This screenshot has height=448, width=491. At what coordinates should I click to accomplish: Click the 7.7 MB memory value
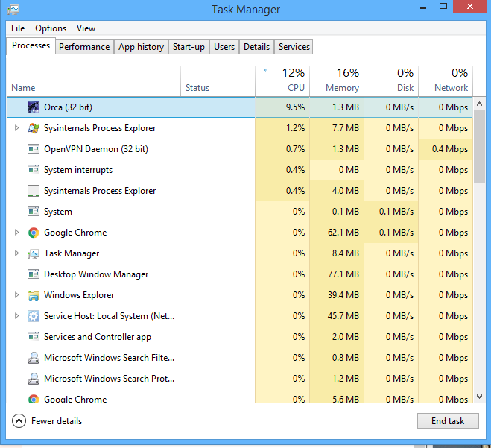pos(346,128)
